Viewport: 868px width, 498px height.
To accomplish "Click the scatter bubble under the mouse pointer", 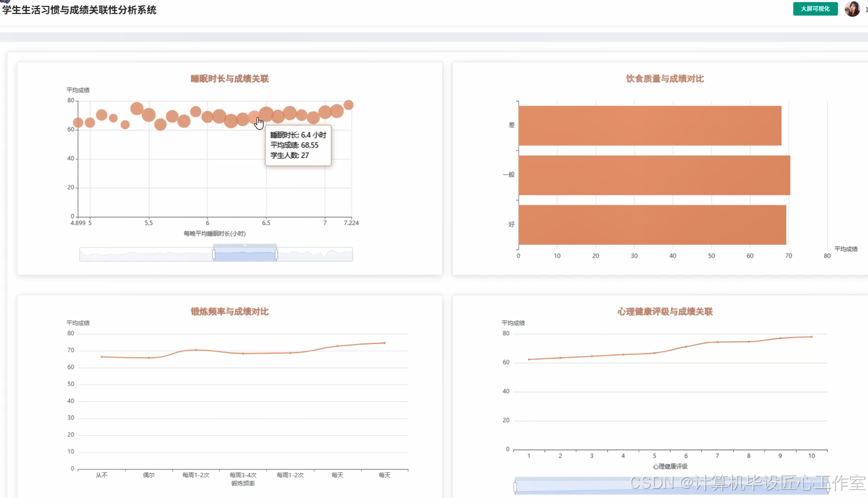I will pos(254,118).
